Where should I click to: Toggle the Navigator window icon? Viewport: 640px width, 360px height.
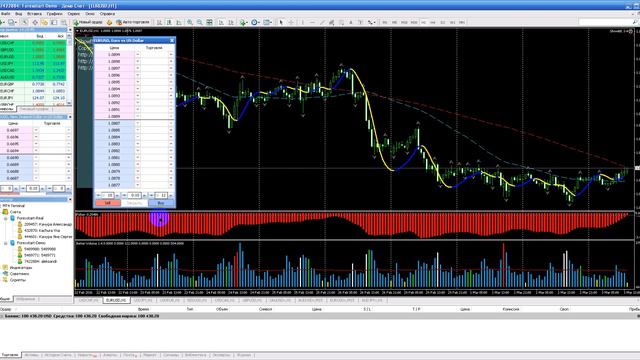44,22
